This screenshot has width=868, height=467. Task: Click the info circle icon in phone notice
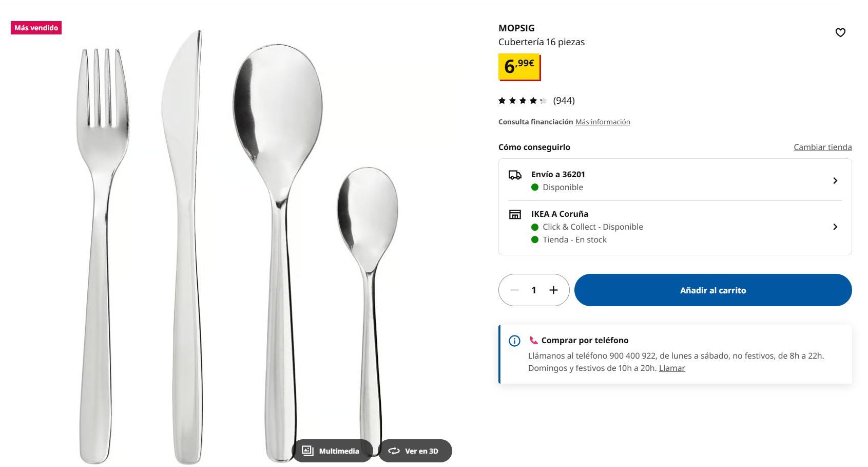[x=514, y=341]
